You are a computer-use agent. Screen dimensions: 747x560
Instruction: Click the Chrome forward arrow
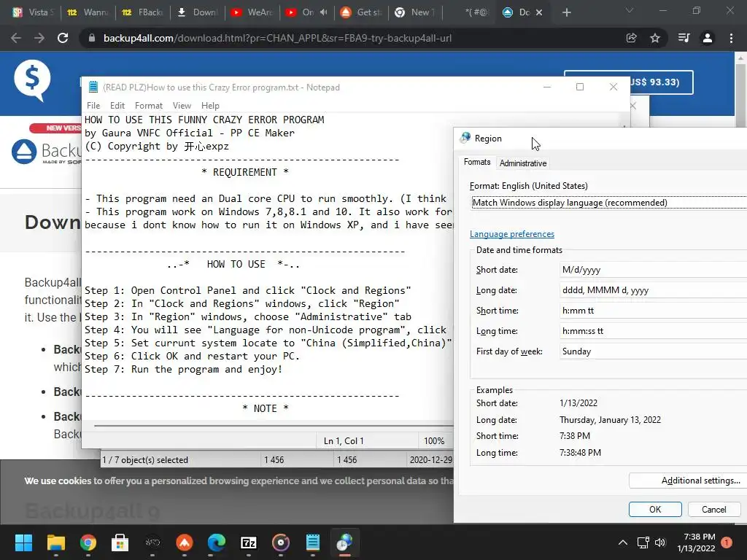[39, 38]
